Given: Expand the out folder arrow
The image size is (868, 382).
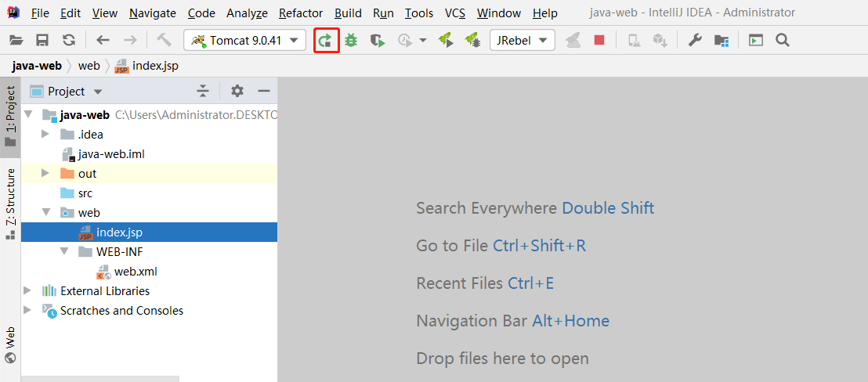Looking at the screenshot, I should (46, 174).
